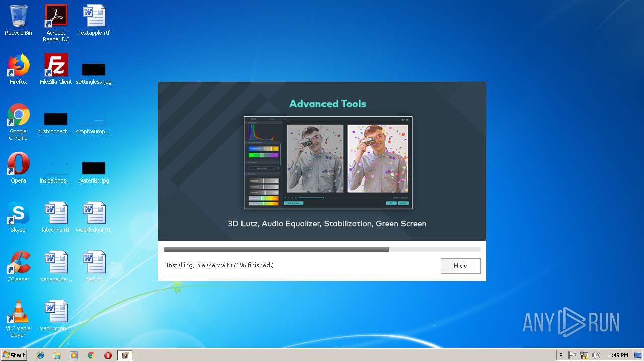
Task: Open network status tray icon
Action: pyautogui.click(x=584, y=355)
